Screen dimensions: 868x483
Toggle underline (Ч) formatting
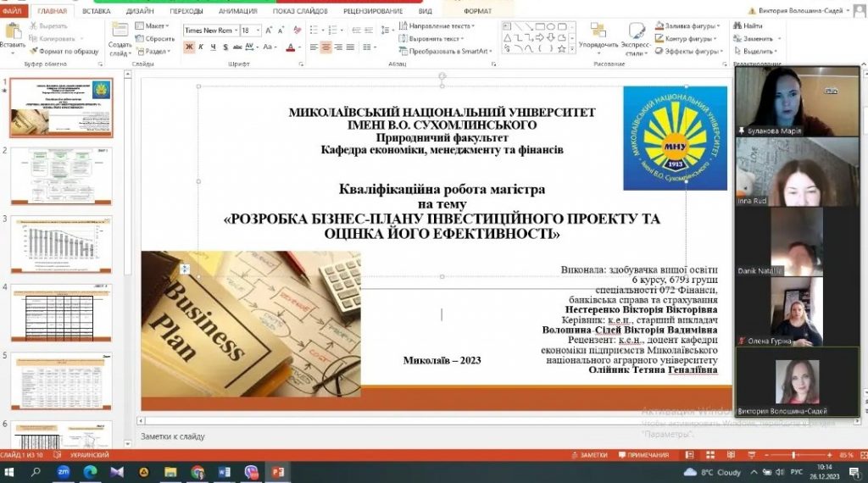click(x=213, y=47)
